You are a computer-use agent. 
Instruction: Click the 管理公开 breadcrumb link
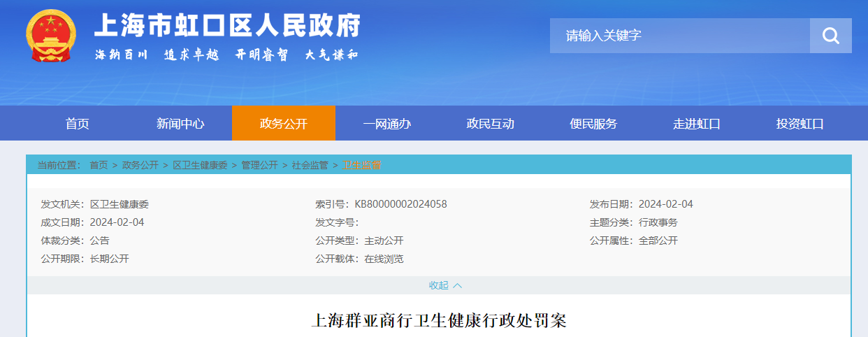pos(259,165)
